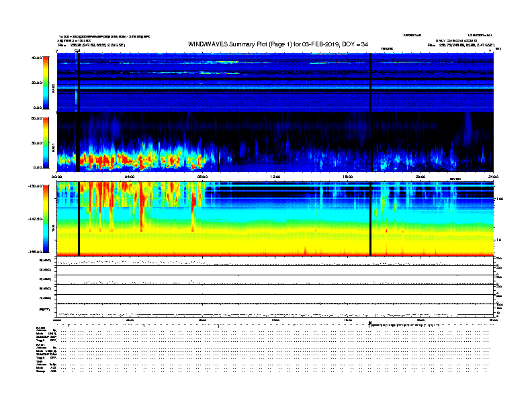Click the RAD1 spectrogram panel
This screenshot has width=532, height=411.
point(275,142)
